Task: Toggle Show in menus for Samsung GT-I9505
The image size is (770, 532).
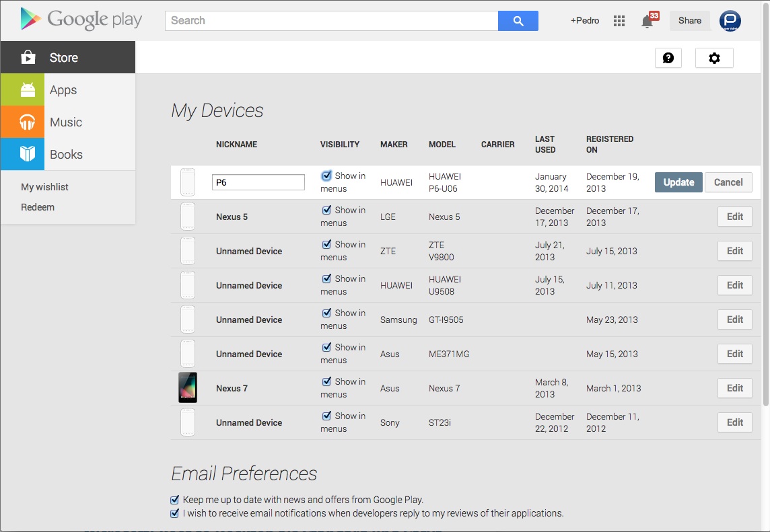Action: (x=326, y=313)
